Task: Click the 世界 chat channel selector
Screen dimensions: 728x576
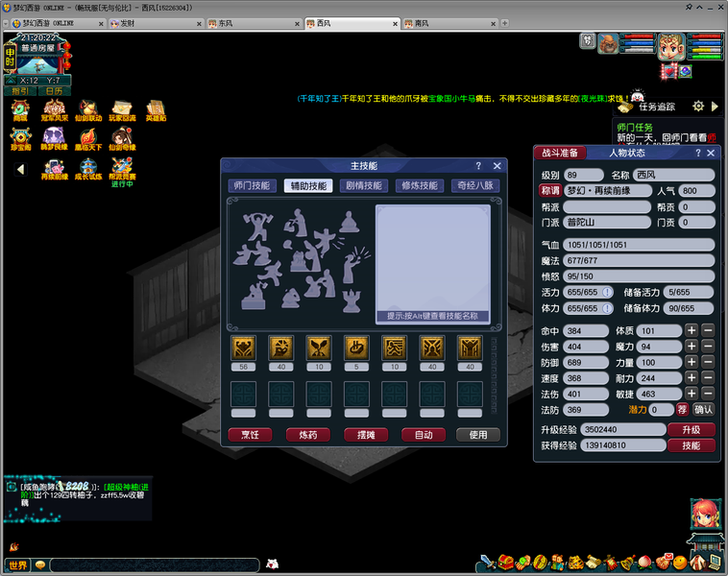Action: (17, 564)
